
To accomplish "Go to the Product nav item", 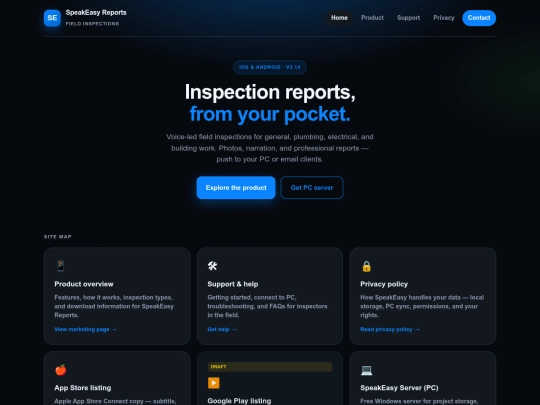I will (372, 18).
